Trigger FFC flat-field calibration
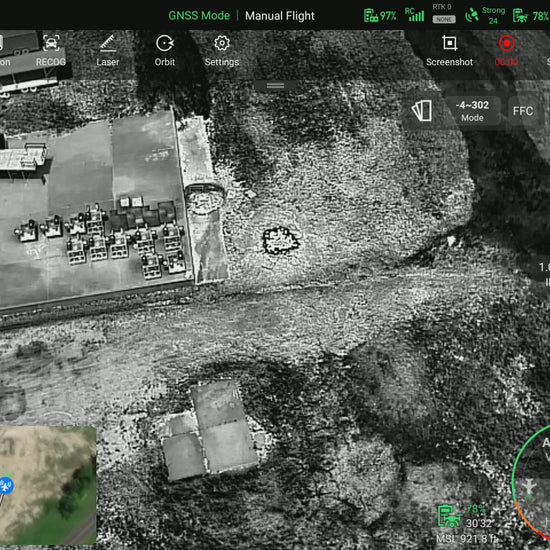 pyautogui.click(x=523, y=111)
